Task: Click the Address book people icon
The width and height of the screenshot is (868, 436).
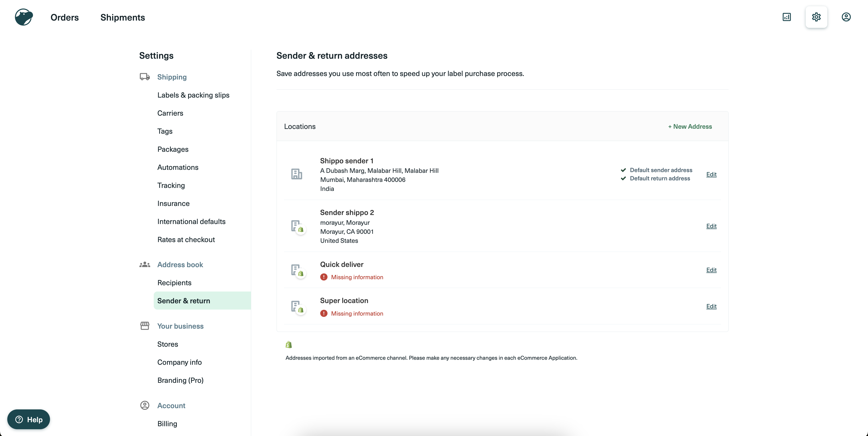Action: point(145,265)
